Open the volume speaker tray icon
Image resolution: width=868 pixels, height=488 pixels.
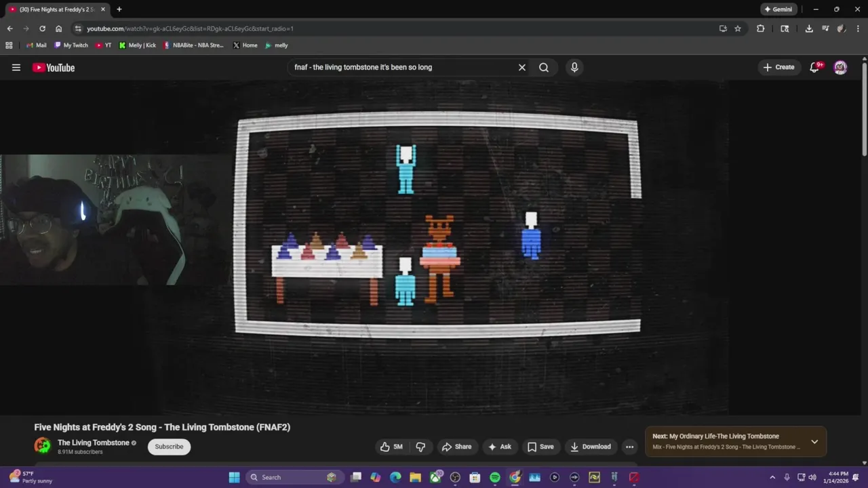[812, 477]
